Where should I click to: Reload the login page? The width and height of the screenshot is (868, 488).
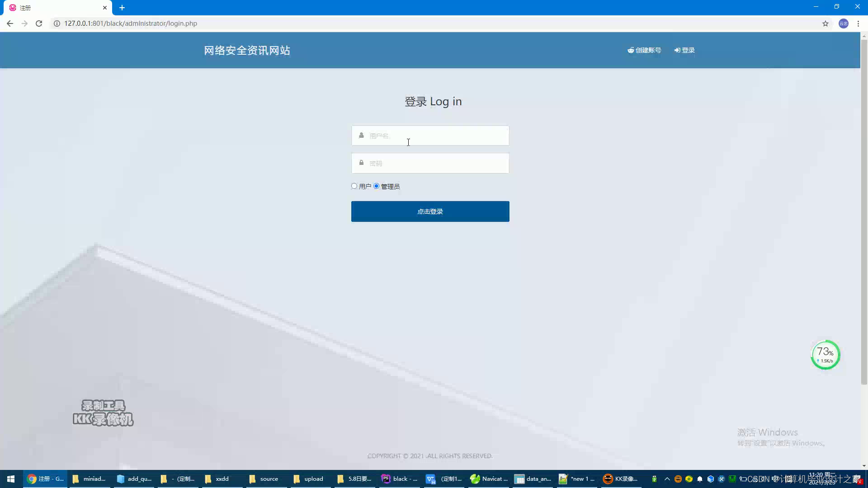point(39,23)
